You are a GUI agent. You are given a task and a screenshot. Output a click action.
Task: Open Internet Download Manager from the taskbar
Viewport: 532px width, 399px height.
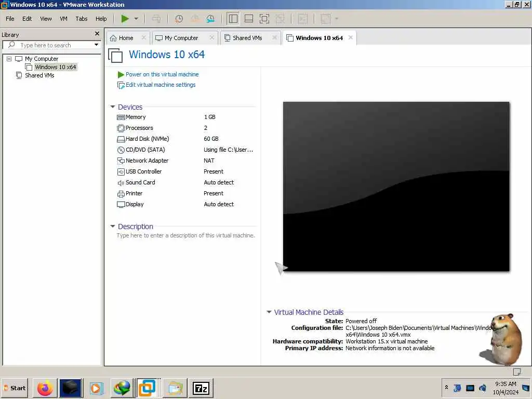point(122,388)
